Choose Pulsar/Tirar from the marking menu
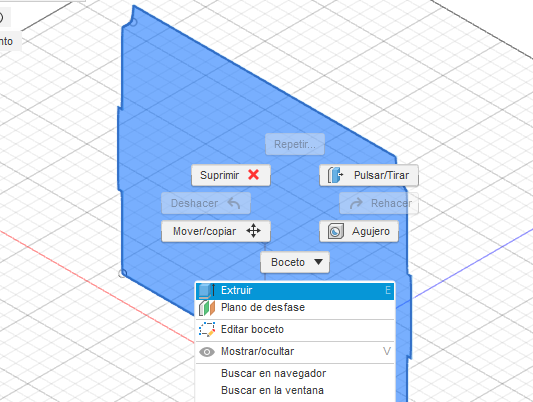Viewport: 533px width, 402px height. coord(369,175)
